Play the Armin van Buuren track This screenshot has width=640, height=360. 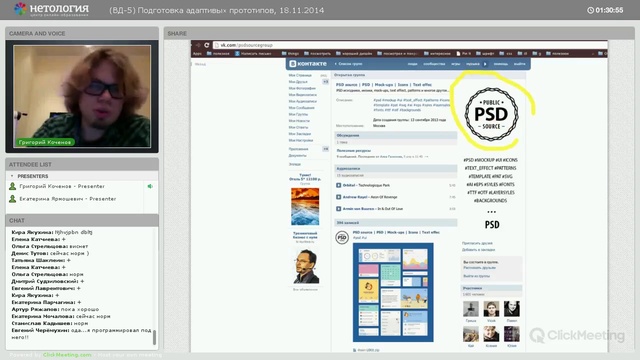(x=338, y=209)
